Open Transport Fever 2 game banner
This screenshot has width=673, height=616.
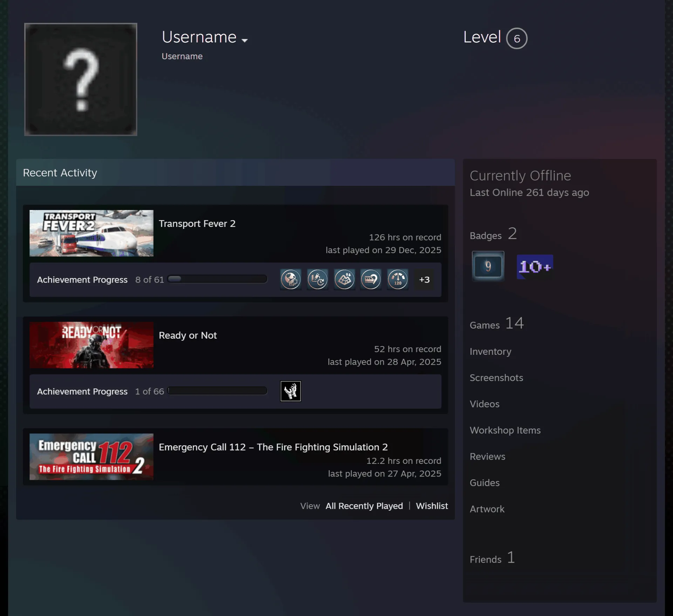point(91,233)
